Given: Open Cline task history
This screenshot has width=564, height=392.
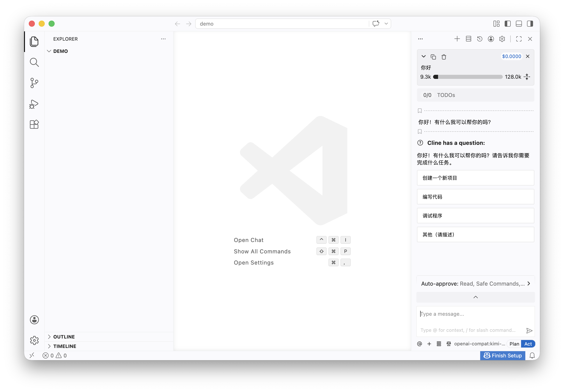Looking at the screenshot, I should 480,39.
